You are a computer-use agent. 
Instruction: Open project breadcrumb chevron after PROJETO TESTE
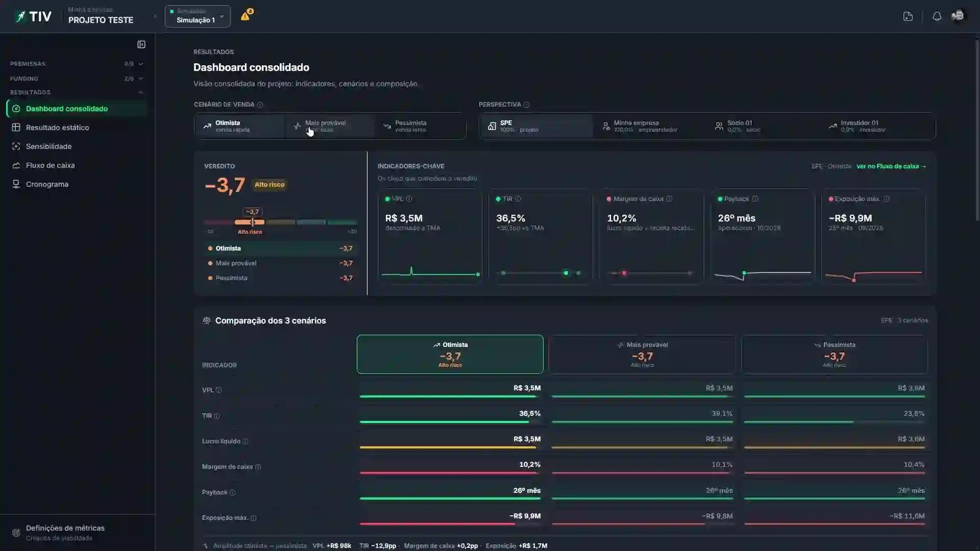point(155,16)
